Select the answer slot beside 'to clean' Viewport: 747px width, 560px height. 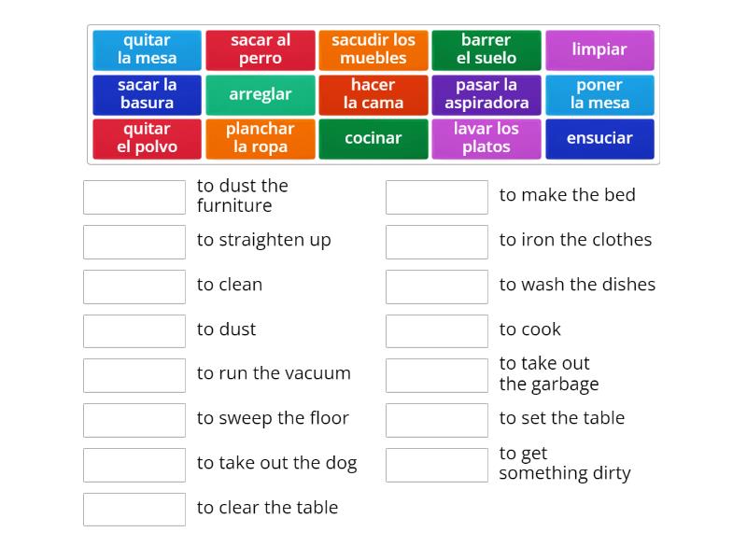pyautogui.click(x=134, y=287)
